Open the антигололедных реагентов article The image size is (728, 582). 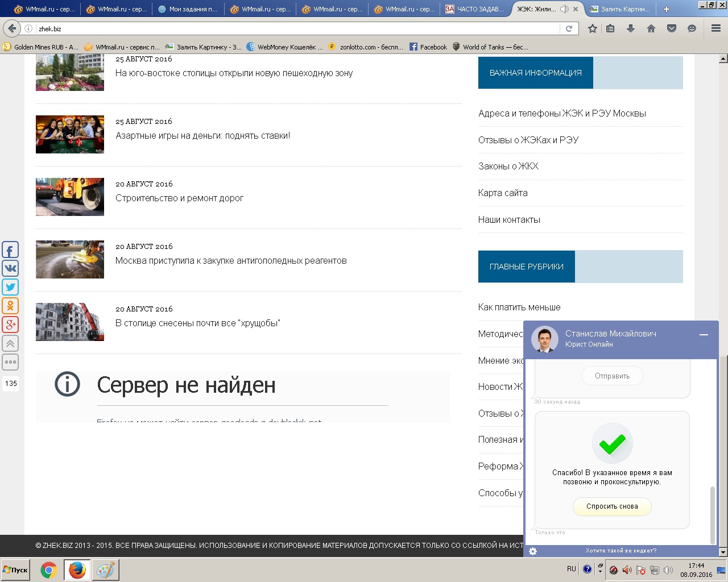(231, 261)
